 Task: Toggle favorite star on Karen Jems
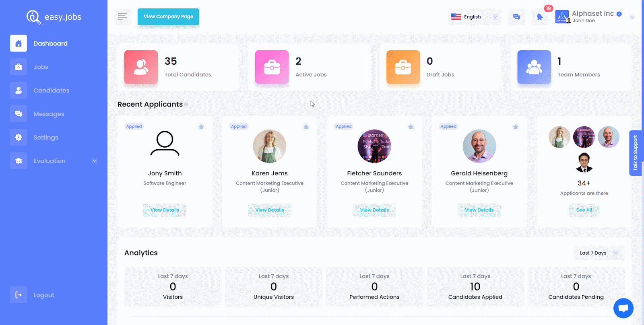point(306,127)
